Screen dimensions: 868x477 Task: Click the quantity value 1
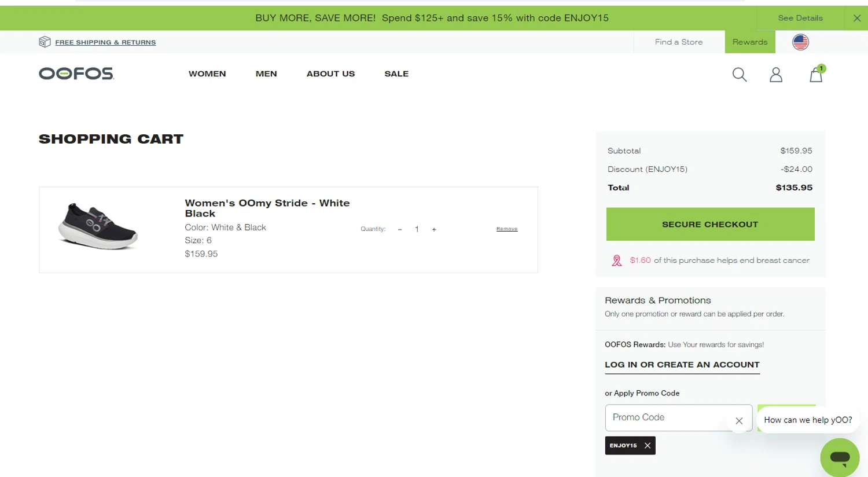point(417,229)
